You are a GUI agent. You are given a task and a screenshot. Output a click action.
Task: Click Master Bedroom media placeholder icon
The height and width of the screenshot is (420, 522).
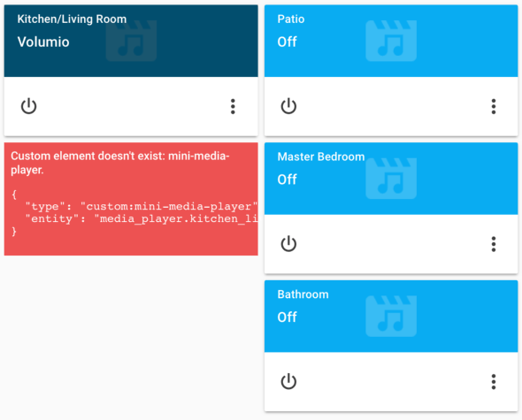[391, 179]
